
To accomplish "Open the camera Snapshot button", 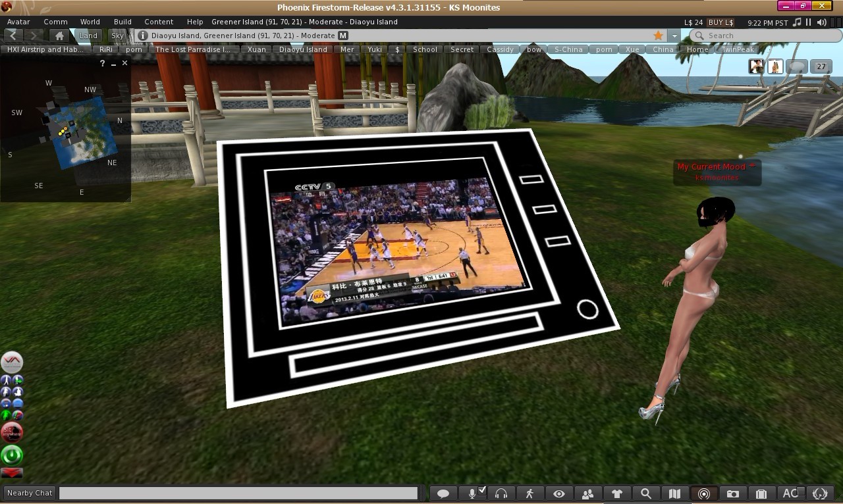I will (x=733, y=493).
